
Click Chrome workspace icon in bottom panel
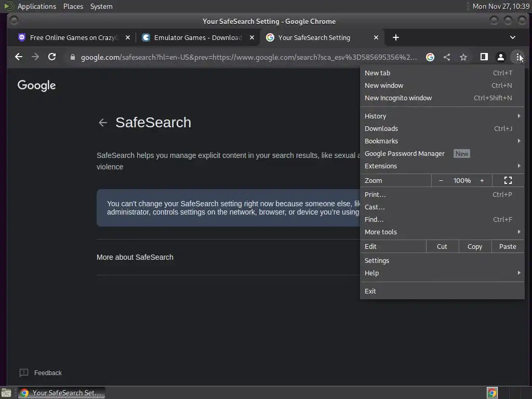tap(492, 393)
